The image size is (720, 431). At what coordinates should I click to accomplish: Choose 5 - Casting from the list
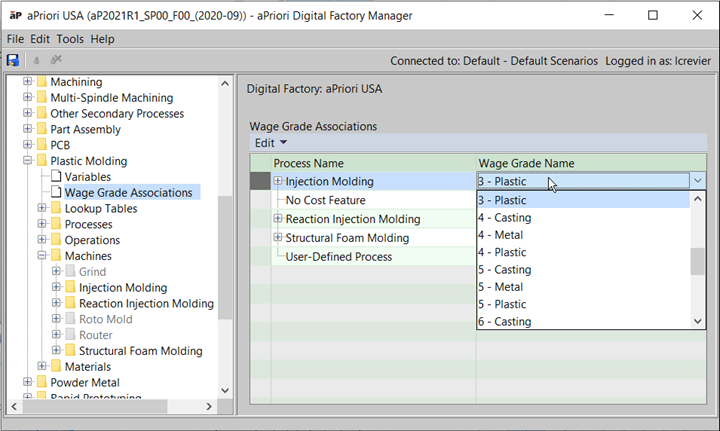pyautogui.click(x=583, y=269)
